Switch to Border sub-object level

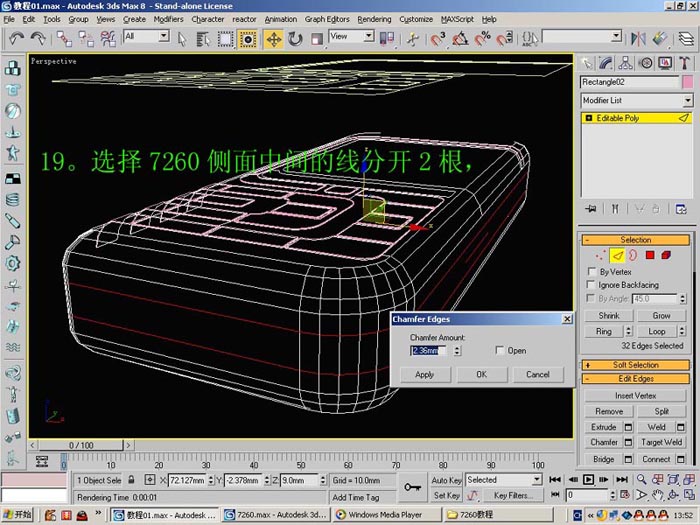tap(633, 255)
